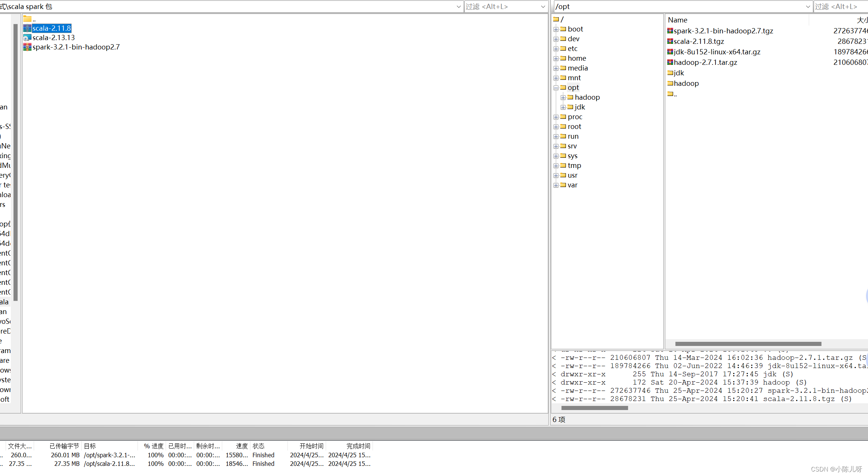Click the jdk folder icon in the file list

(670, 73)
